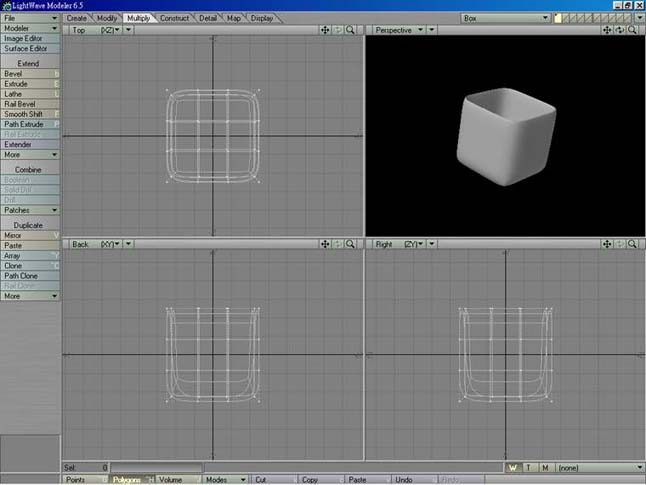This screenshot has width=646, height=485.
Task: Open the Top (XZ) view type dropdown
Action: point(94,30)
